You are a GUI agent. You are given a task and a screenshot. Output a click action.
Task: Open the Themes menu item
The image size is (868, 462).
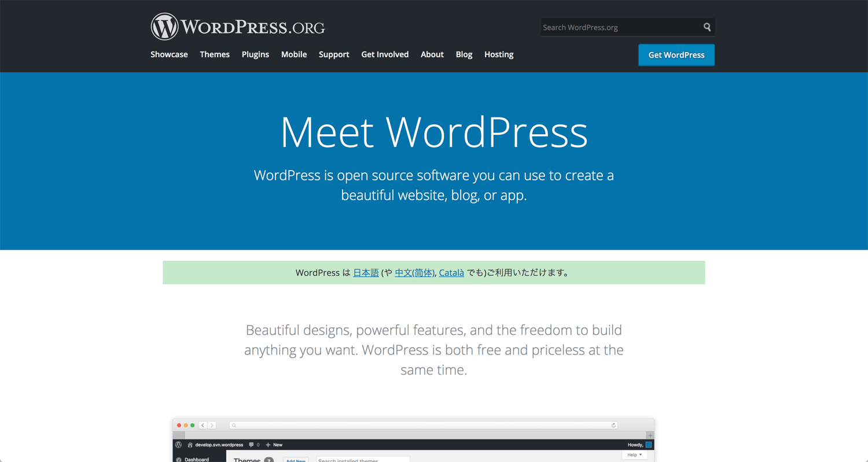pyautogui.click(x=215, y=54)
